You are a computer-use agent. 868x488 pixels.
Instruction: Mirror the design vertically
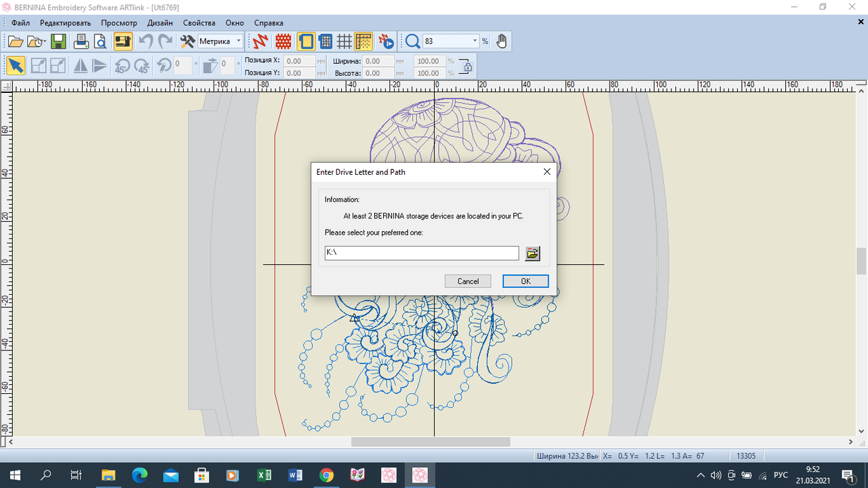(100, 66)
